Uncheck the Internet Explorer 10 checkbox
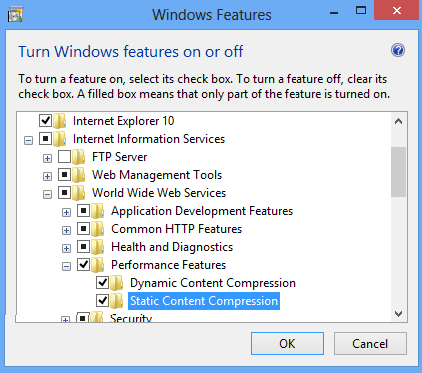Viewport: 422px width, 373px height. [45, 120]
